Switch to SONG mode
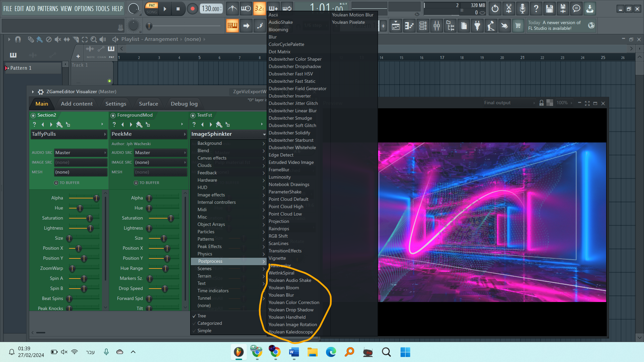The width and height of the screenshot is (644, 362). (152, 12)
